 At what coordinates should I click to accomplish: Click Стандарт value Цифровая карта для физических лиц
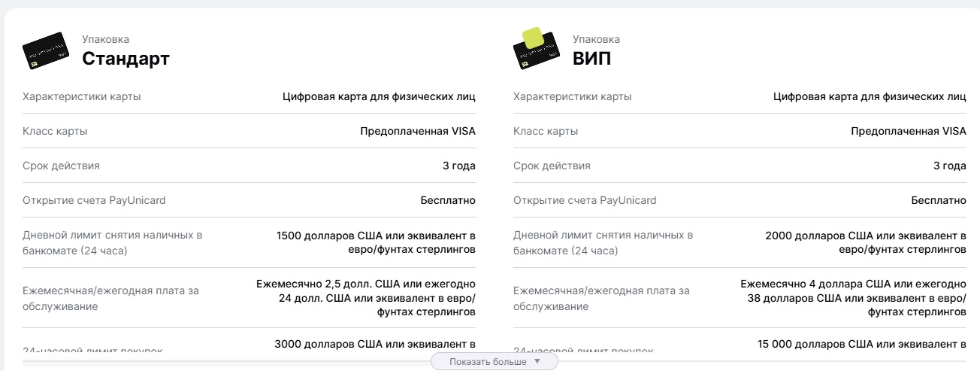[x=379, y=96]
